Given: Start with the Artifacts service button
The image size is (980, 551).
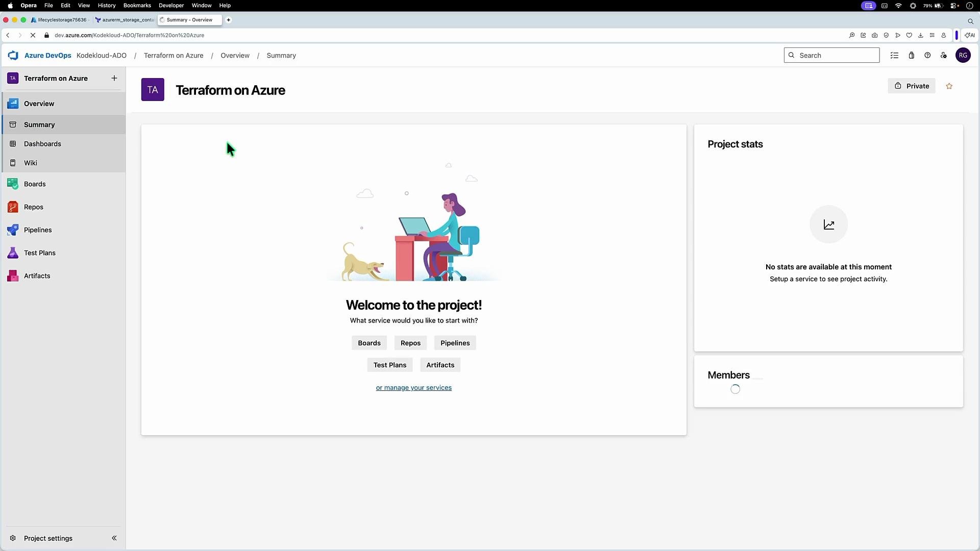Looking at the screenshot, I should [440, 365].
